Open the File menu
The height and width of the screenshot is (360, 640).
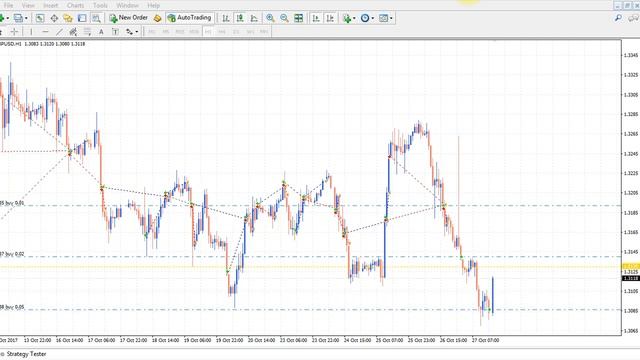click(x=8, y=5)
